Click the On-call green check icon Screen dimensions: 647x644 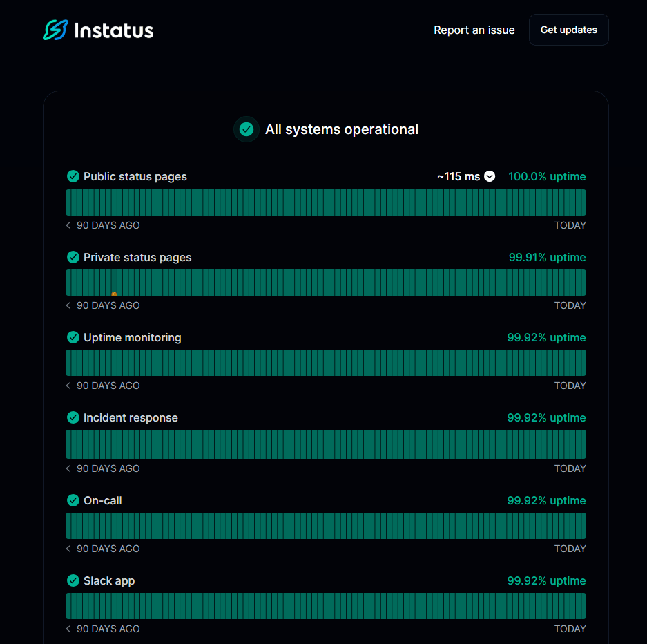(x=73, y=500)
